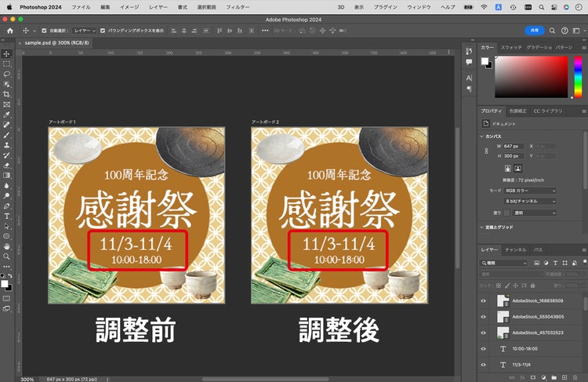Open the 8 bit/チャンネル dropdown

(530, 201)
